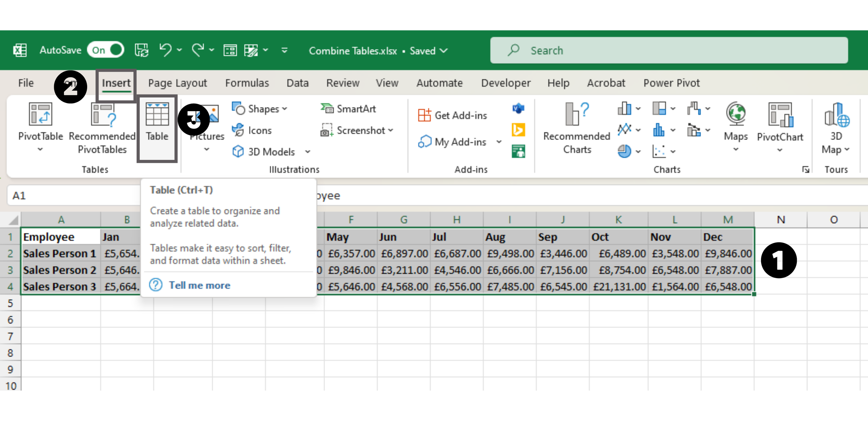Switch to the Formulas tab
The image size is (868, 434).
click(x=247, y=83)
